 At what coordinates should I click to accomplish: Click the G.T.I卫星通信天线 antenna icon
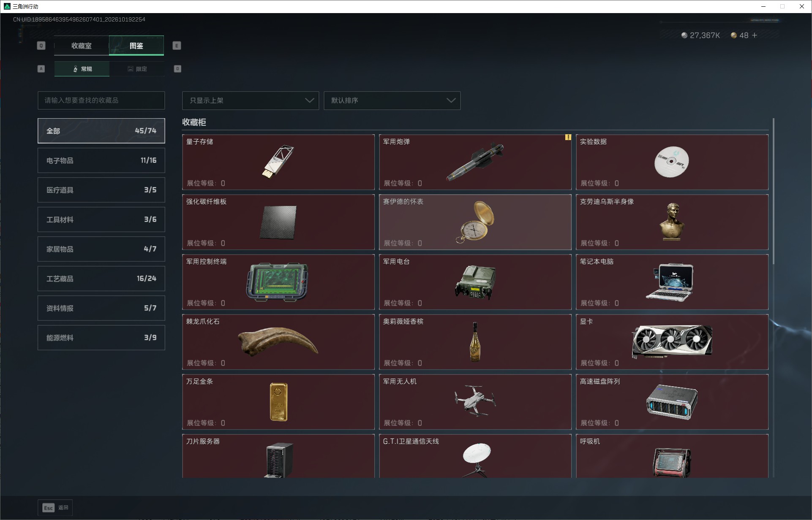(x=477, y=460)
